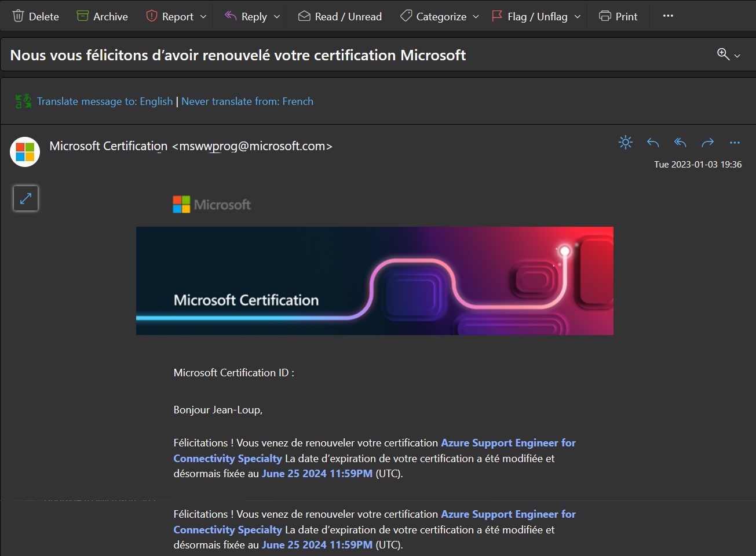The image size is (756, 556).
Task: Open the Report dropdown arrow
Action: click(203, 17)
